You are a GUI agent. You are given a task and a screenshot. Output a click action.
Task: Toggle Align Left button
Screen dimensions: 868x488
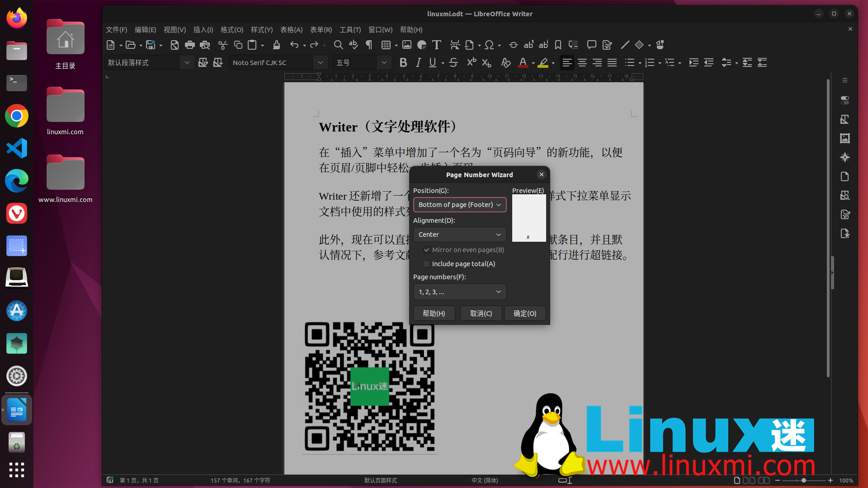[x=567, y=62]
